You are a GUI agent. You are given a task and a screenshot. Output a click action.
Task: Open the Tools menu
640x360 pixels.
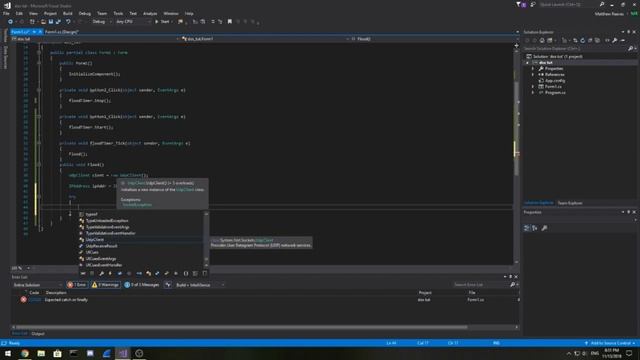(118, 13)
